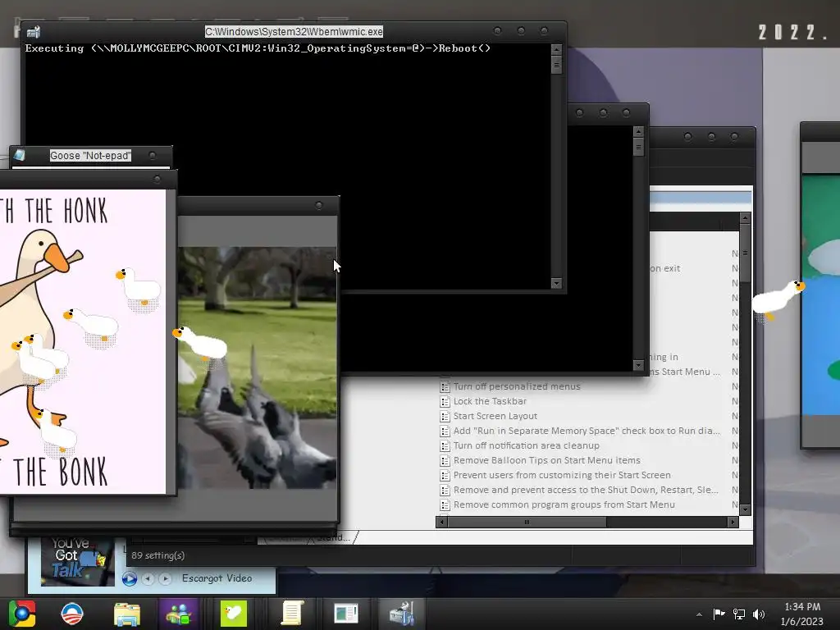Click policy list scroll left arrow
Image resolution: width=840 pixels, height=630 pixels.
pos(441,522)
